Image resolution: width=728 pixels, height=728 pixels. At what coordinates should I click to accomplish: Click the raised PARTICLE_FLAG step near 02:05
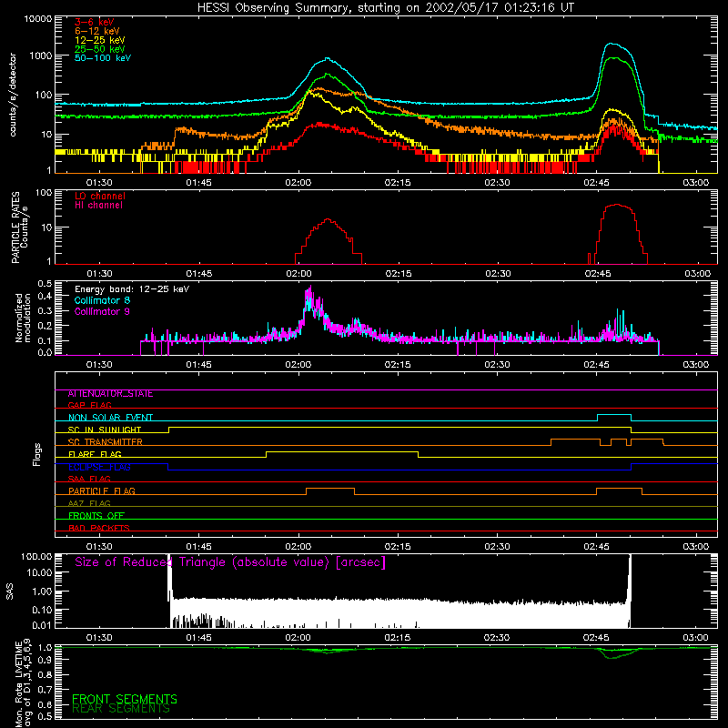click(330, 489)
